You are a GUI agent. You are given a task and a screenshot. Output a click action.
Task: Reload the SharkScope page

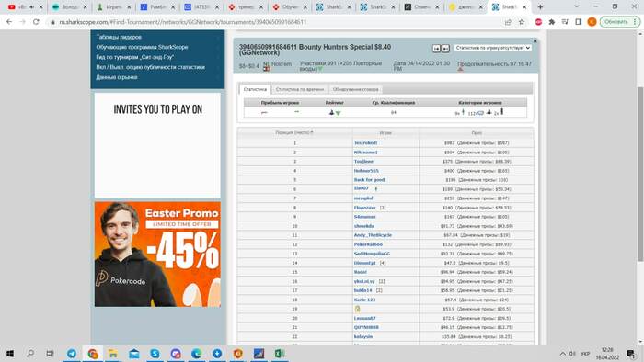click(36, 22)
